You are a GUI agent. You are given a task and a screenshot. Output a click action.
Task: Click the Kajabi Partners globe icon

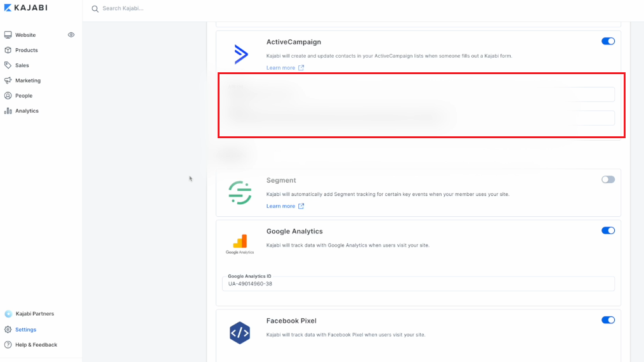pos(8,314)
